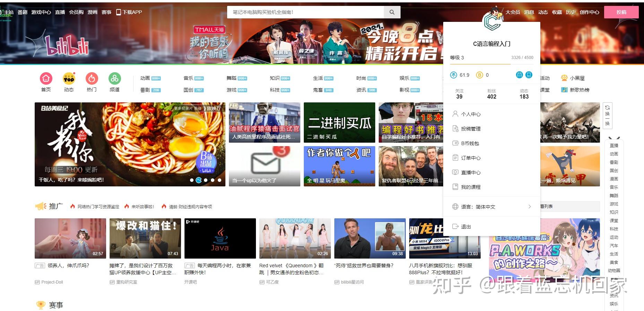
Task: Open the Java course video thumbnail
Action: coord(220,238)
